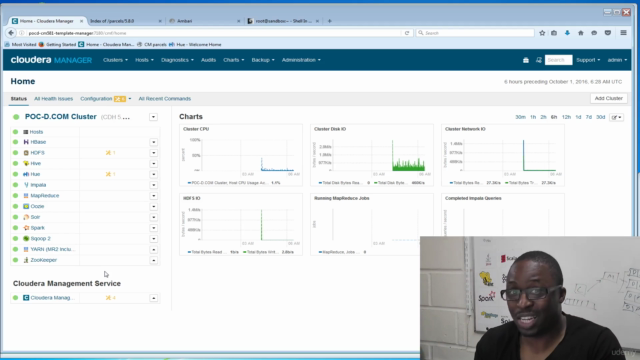Open the Clusters menu

point(115,60)
